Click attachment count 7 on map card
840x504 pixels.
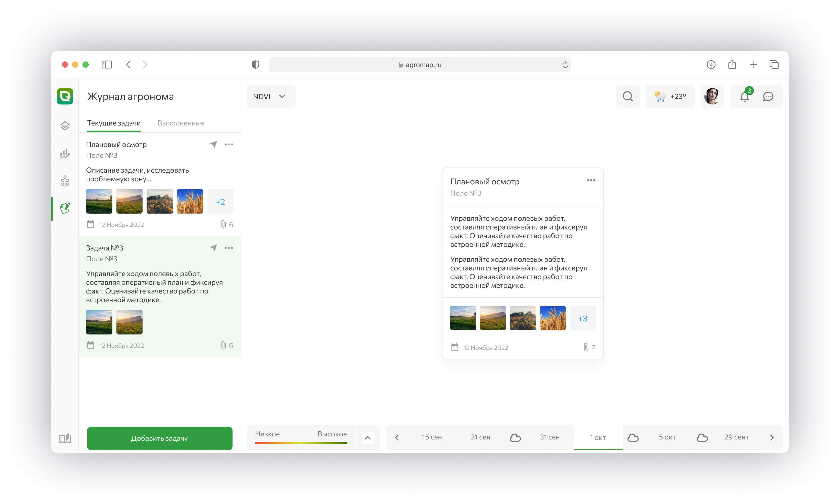[x=590, y=348]
